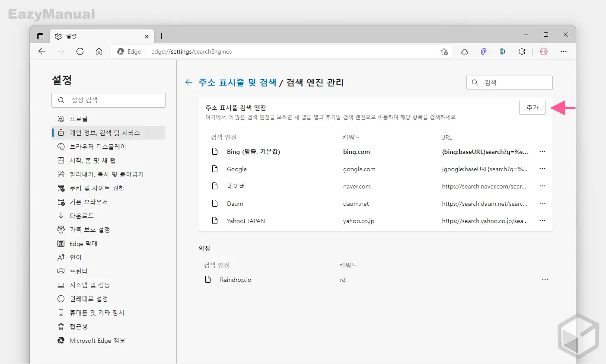The width and height of the screenshot is (606, 364).
Task: Open a new tab with plus button
Action: pyautogui.click(x=161, y=36)
